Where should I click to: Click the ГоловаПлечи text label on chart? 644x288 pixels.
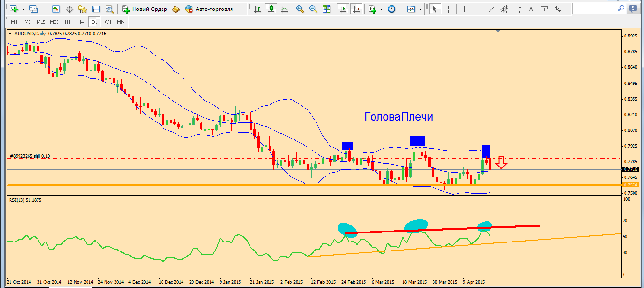point(399,117)
